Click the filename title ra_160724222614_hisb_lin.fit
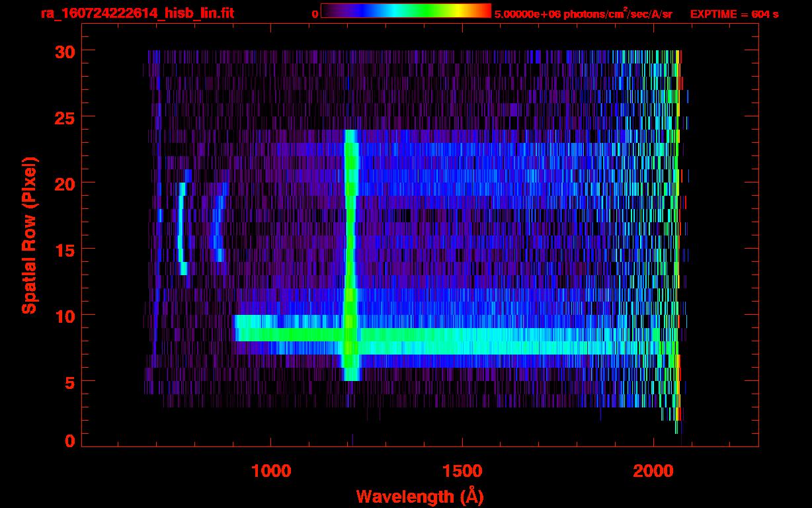This screenshot has width=812, height=508. [x=137, y=13]
